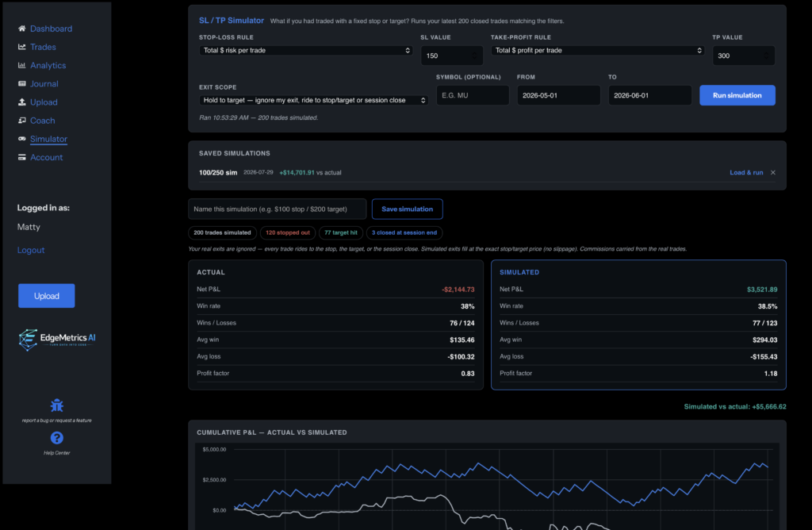Click report a bug or request feature text

coord(57,421)
